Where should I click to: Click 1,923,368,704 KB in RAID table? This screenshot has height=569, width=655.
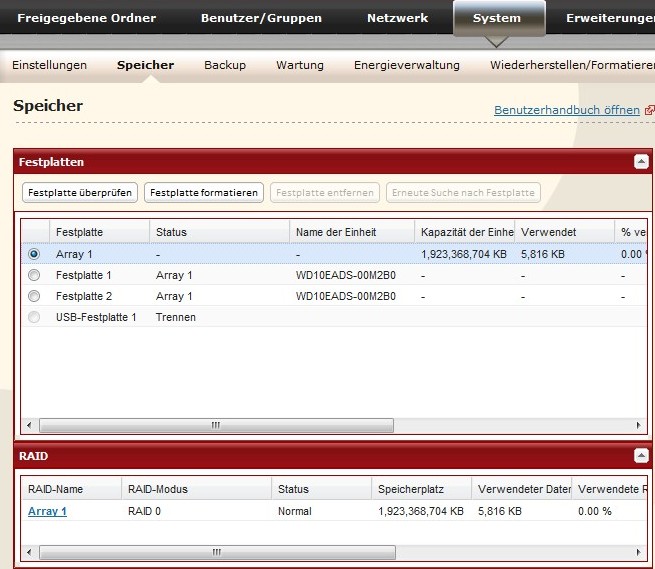[421, 511]
